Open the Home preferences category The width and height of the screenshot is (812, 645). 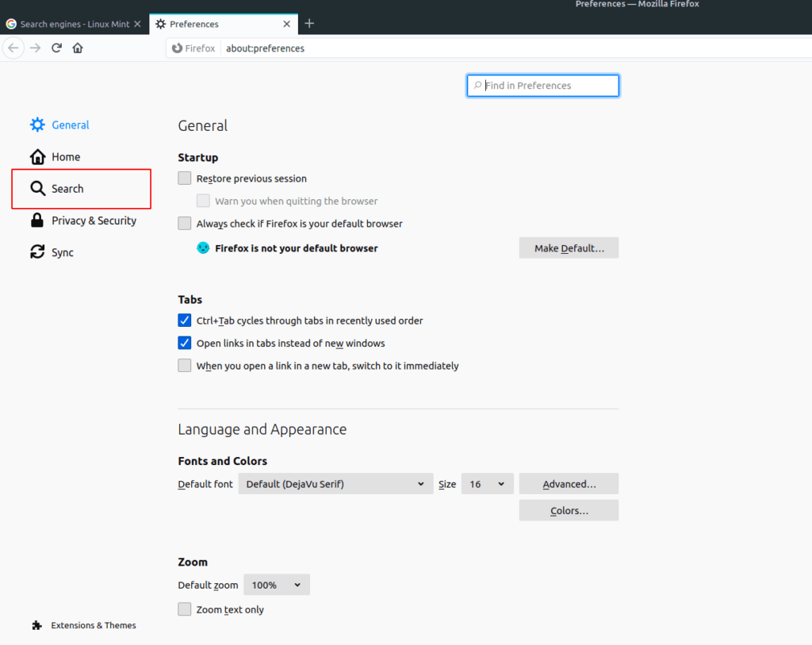click(66, 156)
